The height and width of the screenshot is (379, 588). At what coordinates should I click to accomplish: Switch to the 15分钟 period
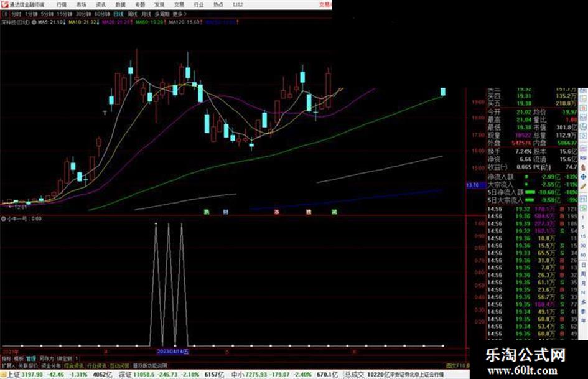tap(65, 14)
